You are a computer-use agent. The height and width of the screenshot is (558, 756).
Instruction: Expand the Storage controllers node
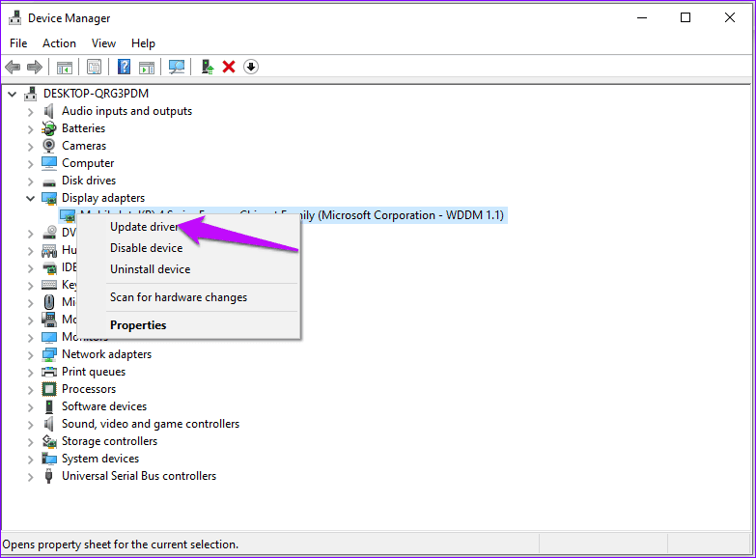(30, 442)
